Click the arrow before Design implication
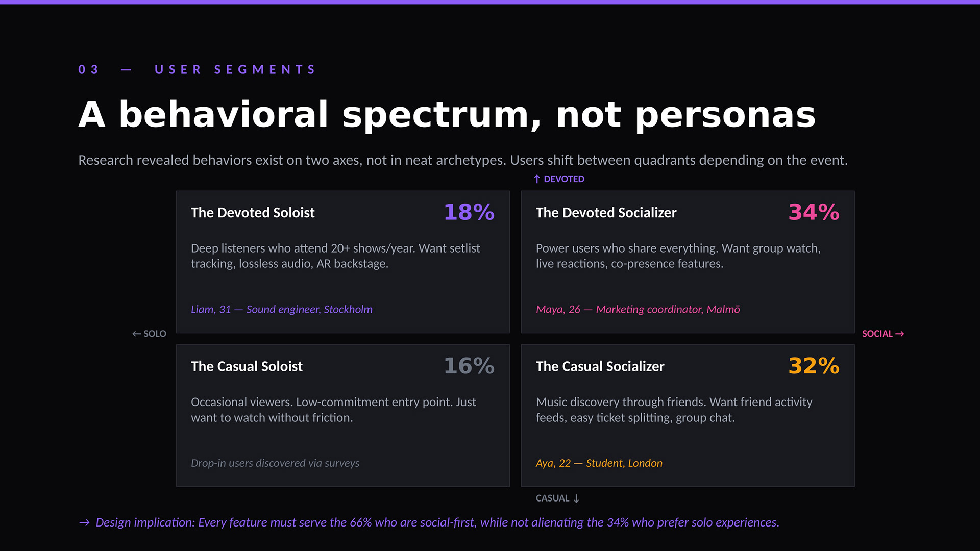The width and height of the screenshot is (980, 551). coord(84,522)
